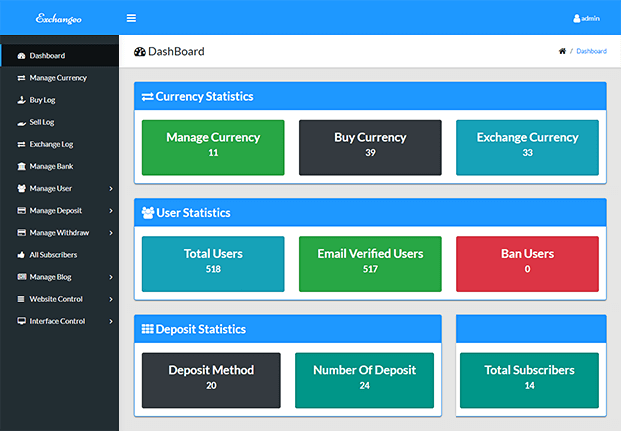
Task: Click the User Statistics header group icon
Action: 148,213
